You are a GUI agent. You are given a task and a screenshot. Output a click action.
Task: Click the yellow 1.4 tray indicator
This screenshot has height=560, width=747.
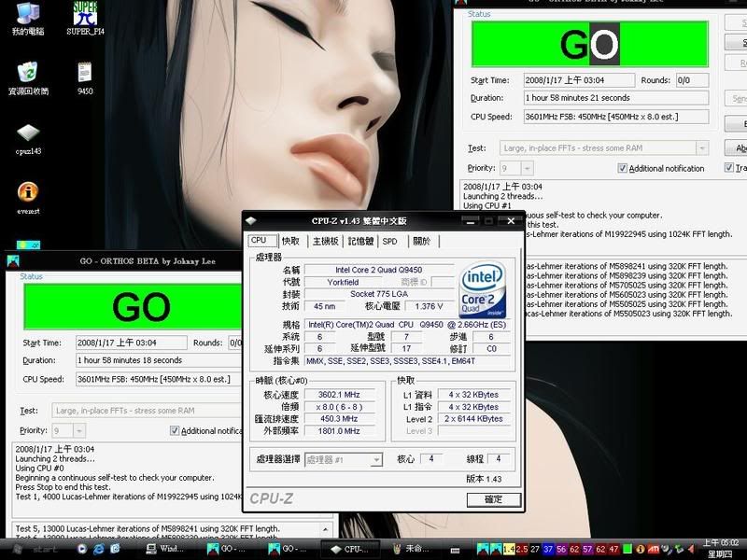click(x=508, y=549)
